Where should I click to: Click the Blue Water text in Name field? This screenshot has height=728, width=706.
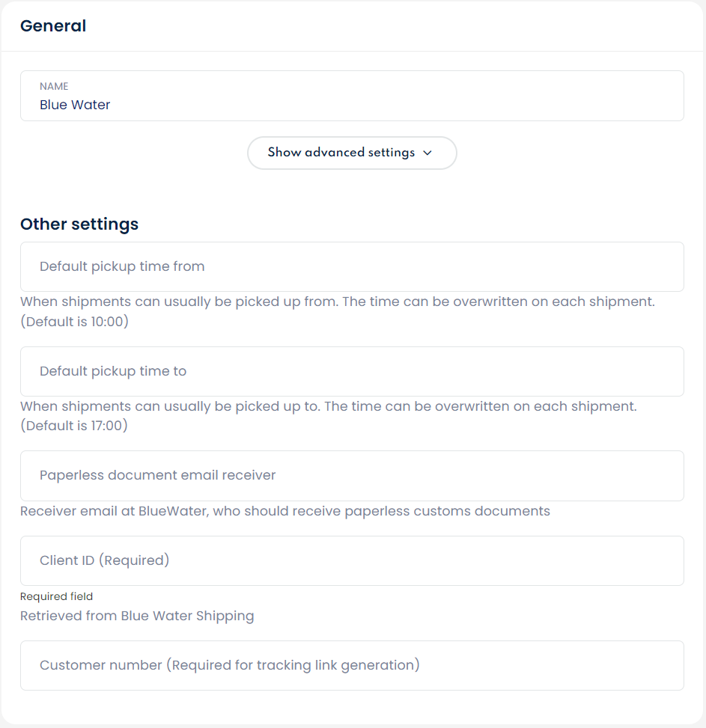click(75, 105)
